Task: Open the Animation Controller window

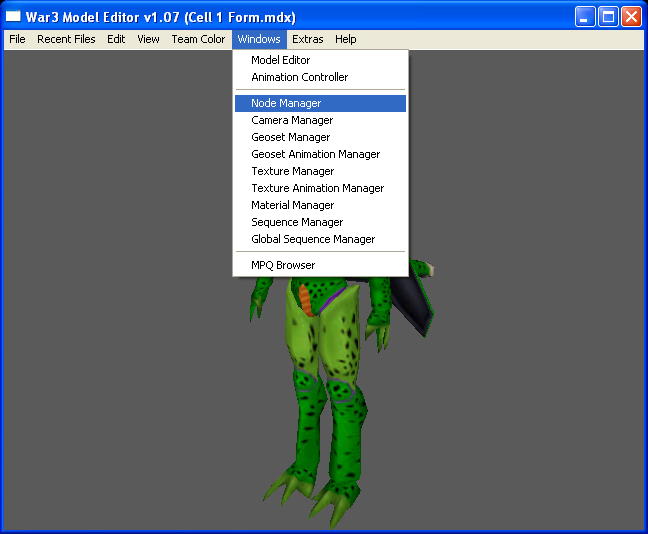Action: point(320,77)
